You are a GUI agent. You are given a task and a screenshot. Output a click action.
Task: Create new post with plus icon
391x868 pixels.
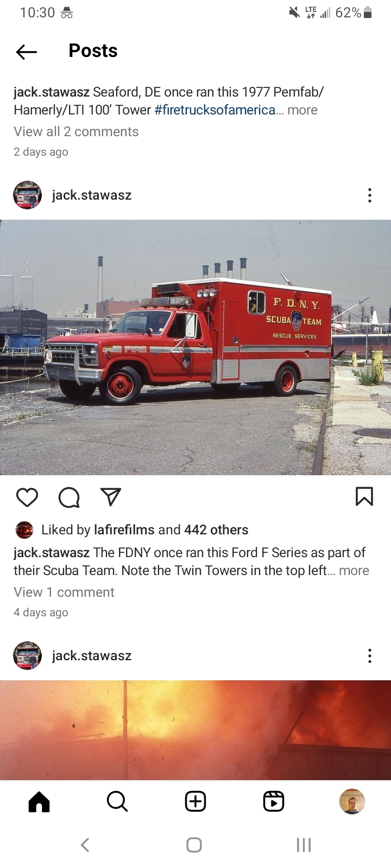tap(195, 801)
